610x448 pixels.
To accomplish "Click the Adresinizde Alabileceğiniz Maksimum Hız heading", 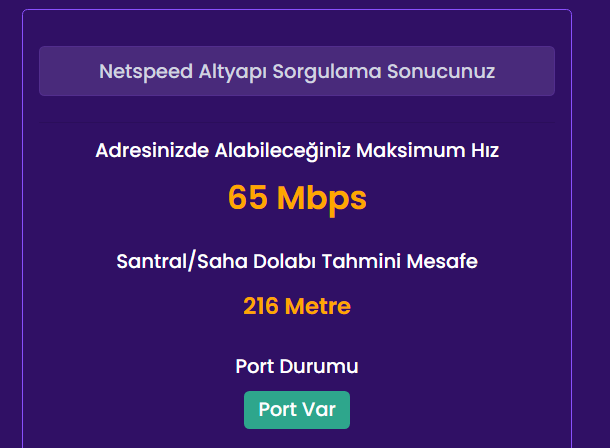I will click(x=297, y=151).
